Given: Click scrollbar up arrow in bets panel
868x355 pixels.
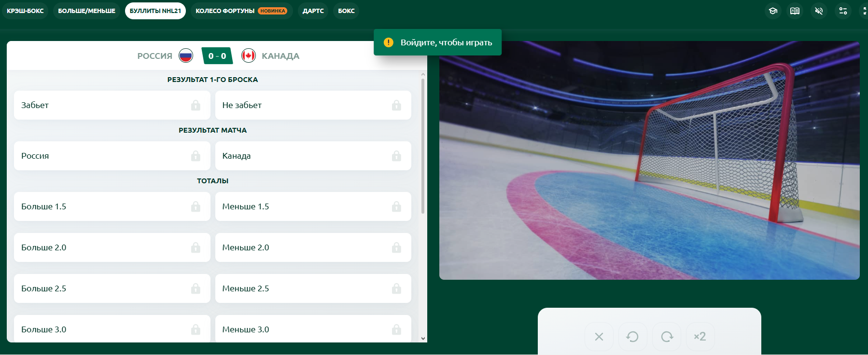Looking at the screenshot, I should (423, 74).
